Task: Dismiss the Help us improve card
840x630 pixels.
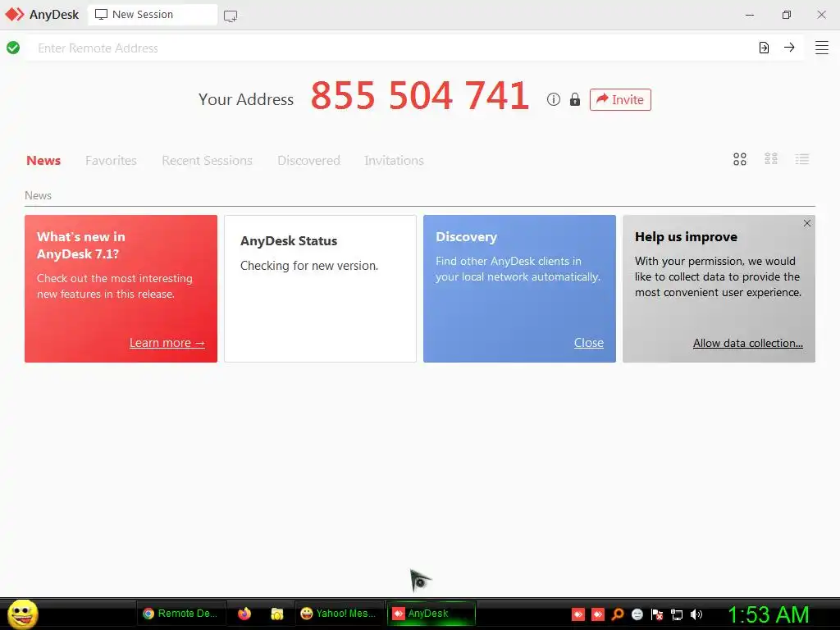Action: (807, 223)
